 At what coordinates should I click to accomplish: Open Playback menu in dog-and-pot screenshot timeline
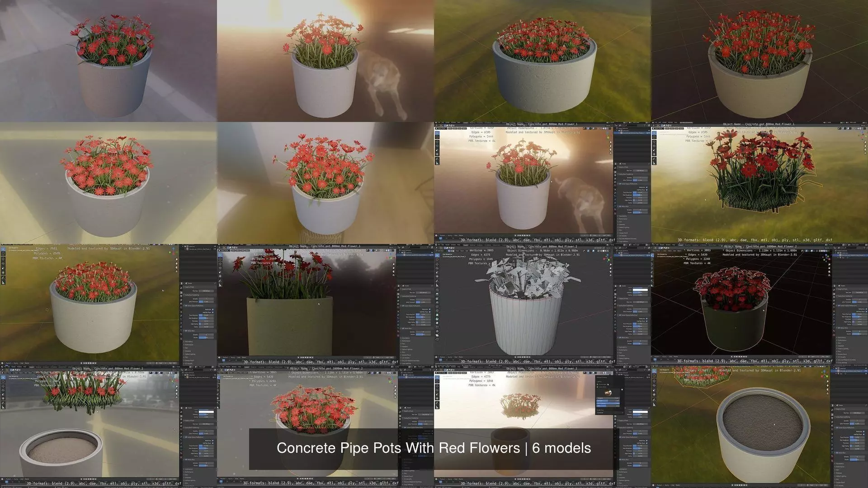click(442, 235)
